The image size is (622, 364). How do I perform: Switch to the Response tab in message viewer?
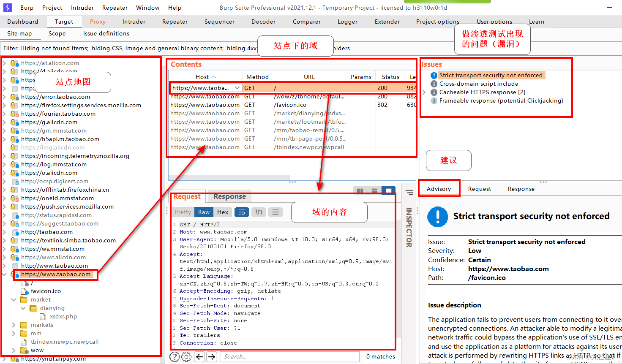pos(229,196)
